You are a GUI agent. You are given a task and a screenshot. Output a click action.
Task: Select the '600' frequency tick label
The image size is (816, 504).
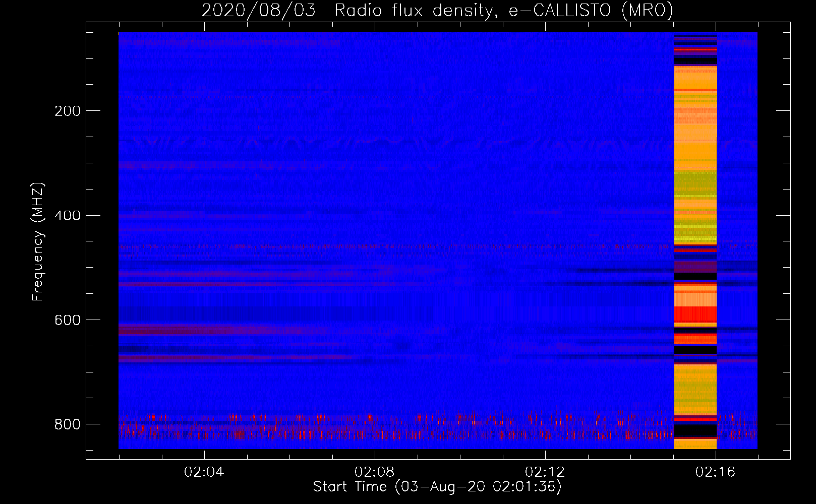pyautogui.click(x=68, y=320)
